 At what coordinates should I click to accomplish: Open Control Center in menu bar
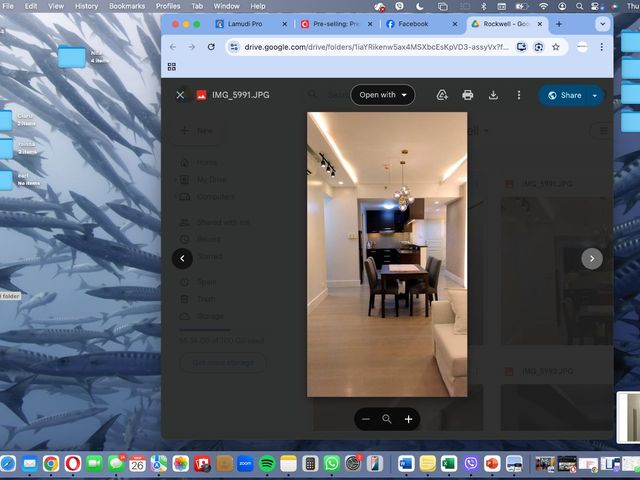[x=597, y=6]
